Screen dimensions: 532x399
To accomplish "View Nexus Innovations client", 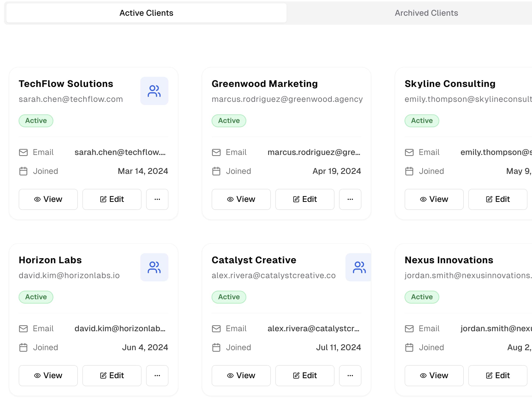I will point(434,376).
